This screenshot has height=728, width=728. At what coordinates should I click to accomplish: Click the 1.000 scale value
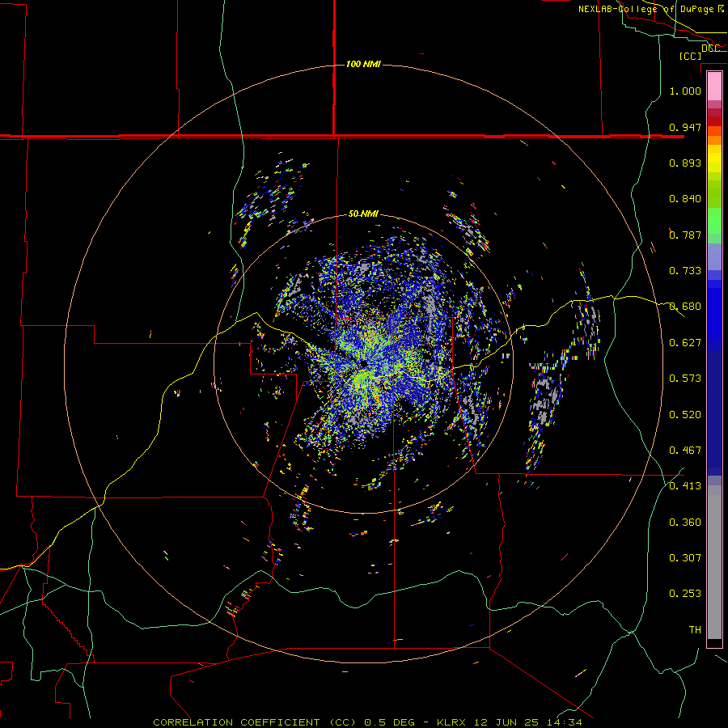pos(685,91)
